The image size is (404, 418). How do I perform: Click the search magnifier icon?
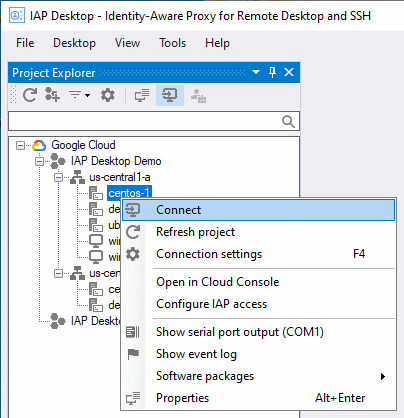coord(288,122)
